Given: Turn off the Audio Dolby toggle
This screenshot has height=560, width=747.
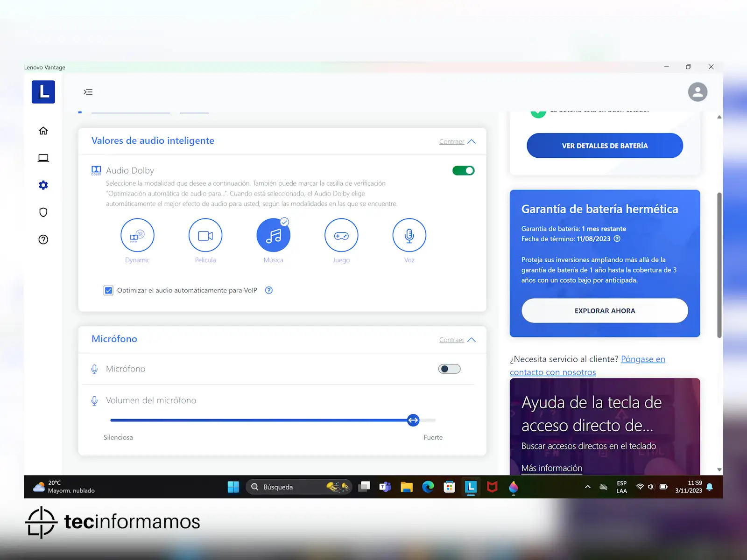Looking at the screenshot, I should (463, 171).
